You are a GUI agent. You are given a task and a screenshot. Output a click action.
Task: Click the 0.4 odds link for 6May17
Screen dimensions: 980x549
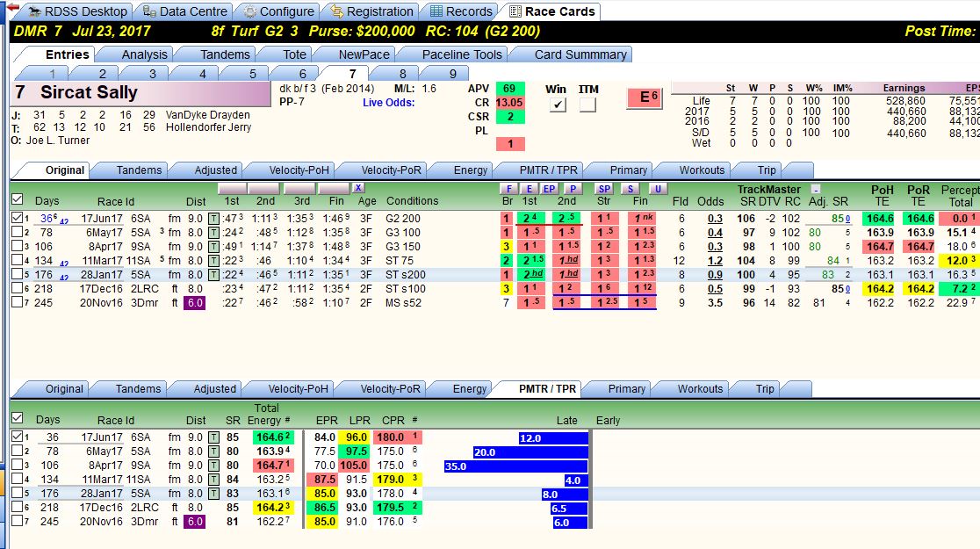pos(715,233)
